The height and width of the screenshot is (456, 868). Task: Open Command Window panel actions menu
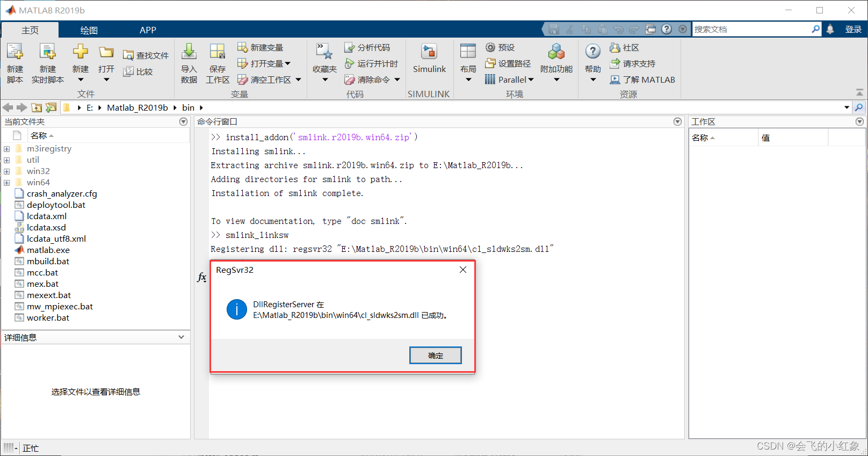(x=677, y=122)
